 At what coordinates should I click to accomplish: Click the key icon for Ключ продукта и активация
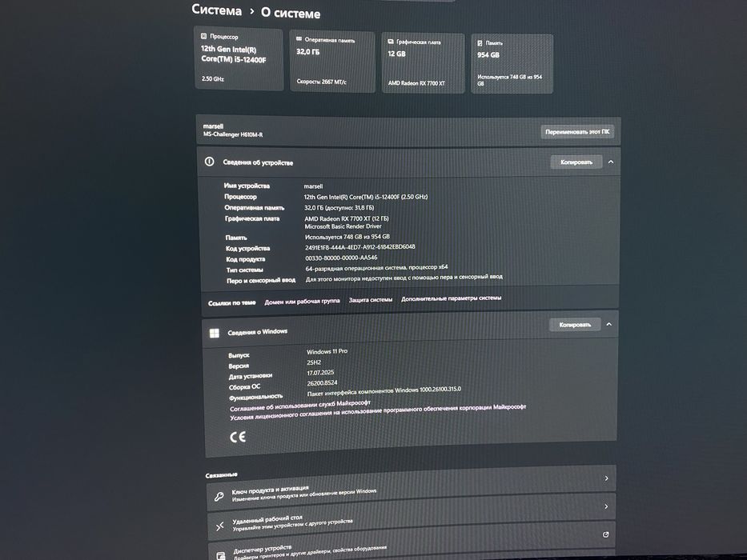(219, 497)
